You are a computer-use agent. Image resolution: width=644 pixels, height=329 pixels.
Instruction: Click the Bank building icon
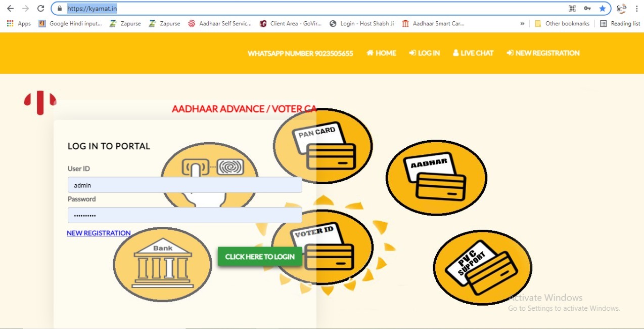(x=162, y=265)
